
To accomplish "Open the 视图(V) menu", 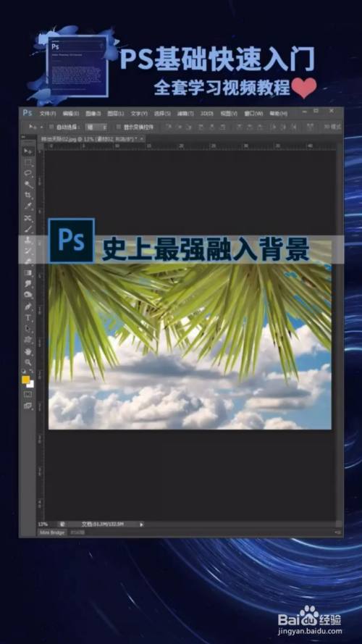I will (x=229, y=113).
